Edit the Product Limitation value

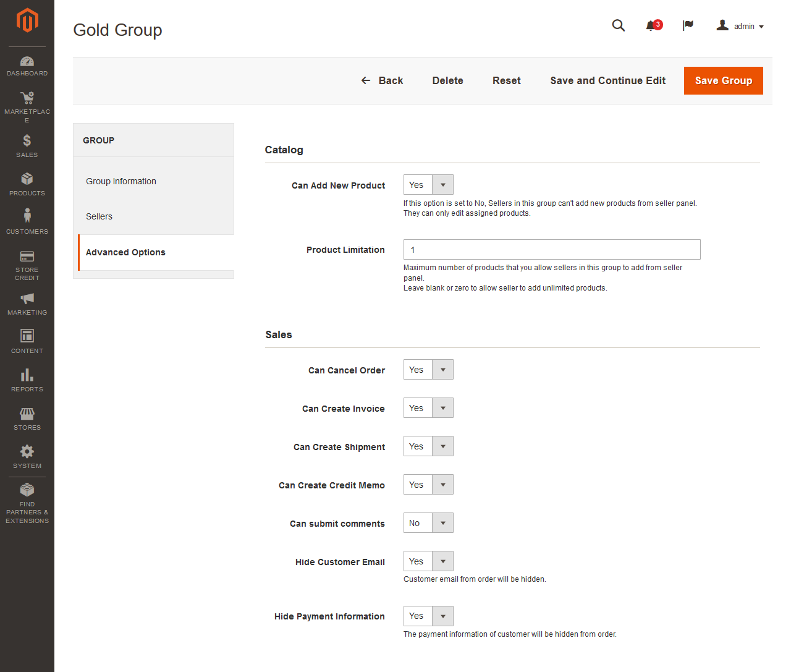551,249
